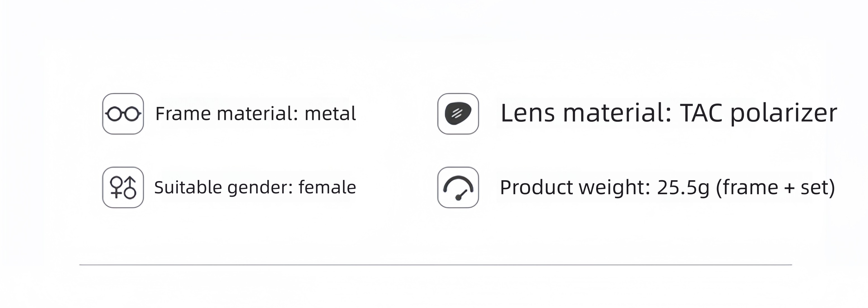Click the needle of the gauge icon
The height and width of the screenshot is (308, 868).
pyautogui.click(x=461, y=195)
